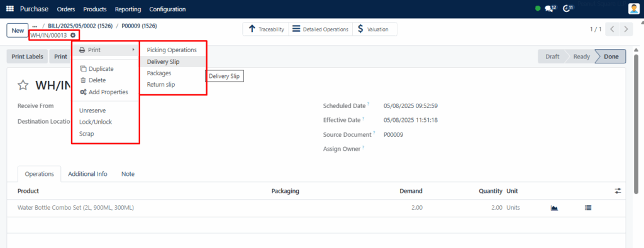Print the Packages report
The height and width of the screenshot is (248, 644).
[173, 73]
